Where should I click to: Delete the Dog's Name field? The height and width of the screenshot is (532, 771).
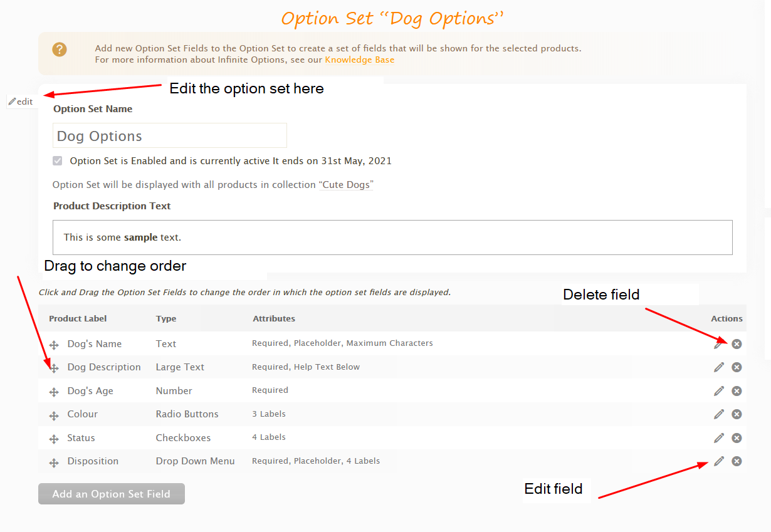point(737,343)
